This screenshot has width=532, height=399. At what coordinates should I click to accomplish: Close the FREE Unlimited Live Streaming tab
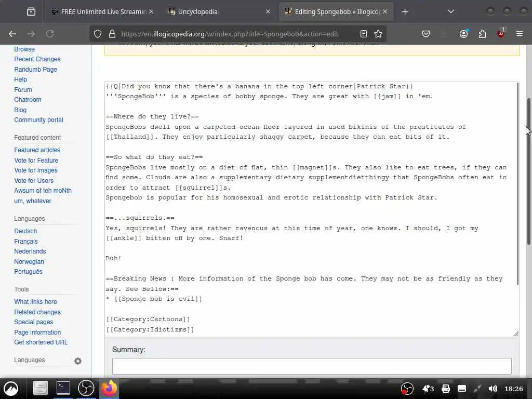(151, 12)
